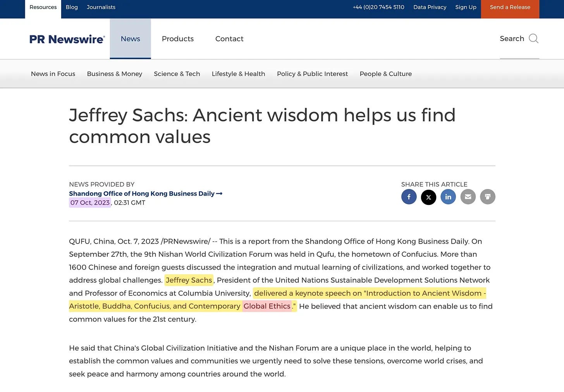Click the NEWS PROVIDED BY label

[102, 184]
